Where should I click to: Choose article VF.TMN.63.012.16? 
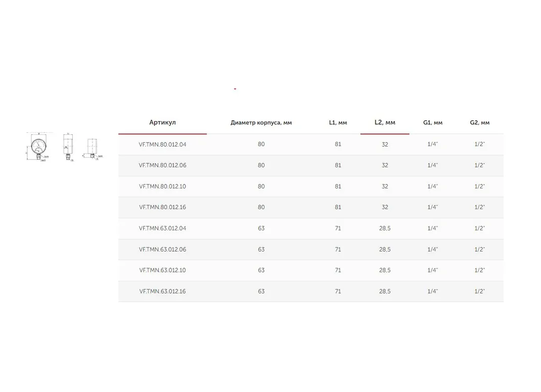point(162,291)
